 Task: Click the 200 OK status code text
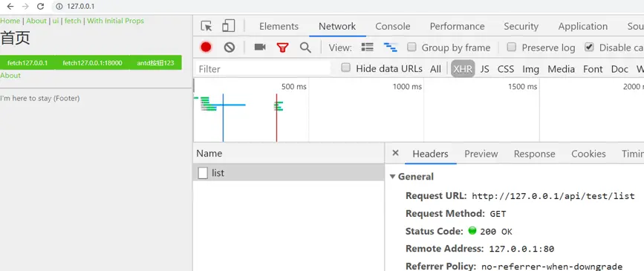496,232
